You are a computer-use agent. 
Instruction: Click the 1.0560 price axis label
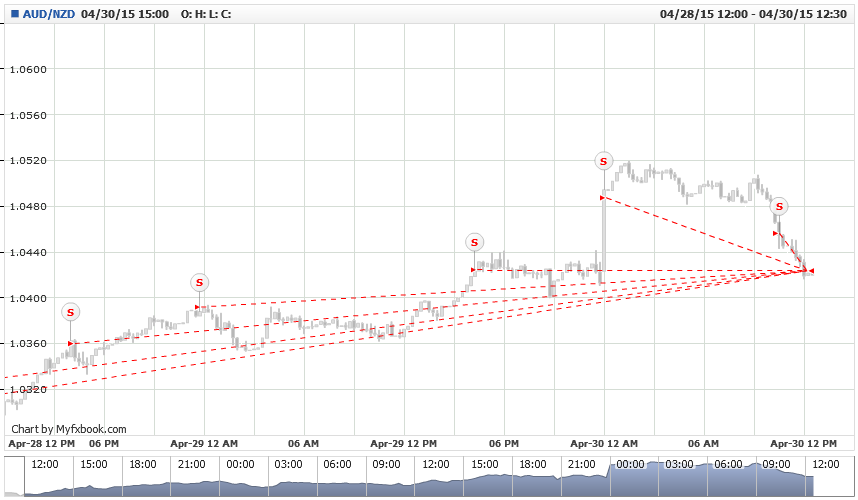pos(28,115)
